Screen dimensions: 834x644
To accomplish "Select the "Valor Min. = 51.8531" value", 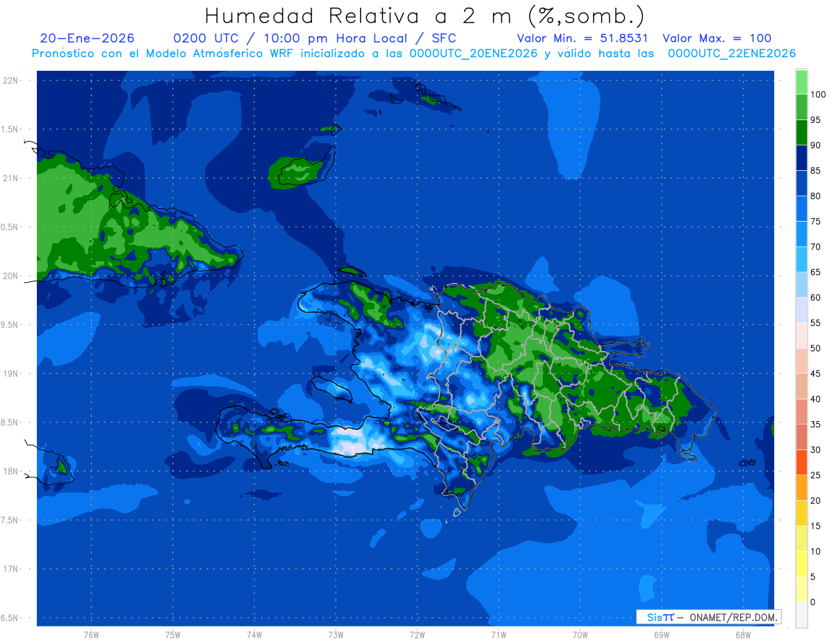I will click(582, 38).
